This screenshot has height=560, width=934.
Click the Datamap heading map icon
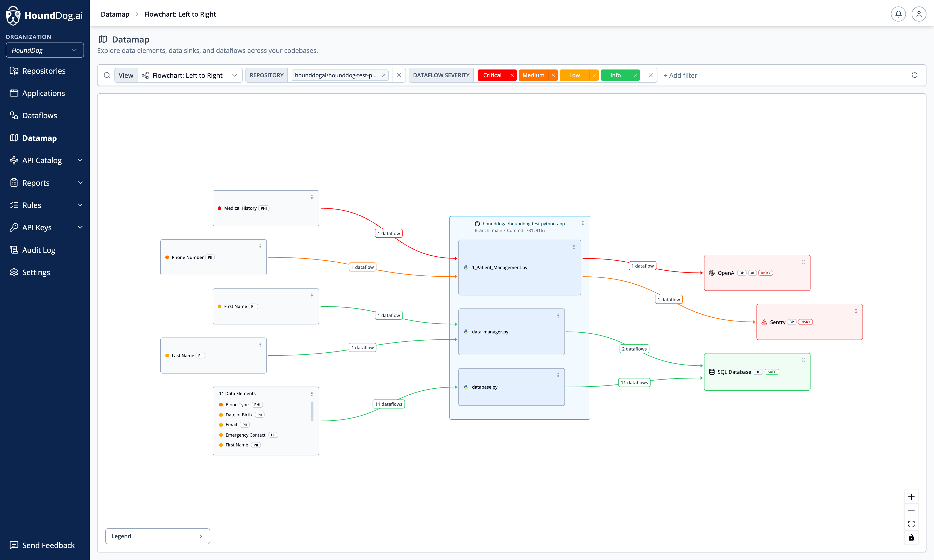(x=103, y=39)
